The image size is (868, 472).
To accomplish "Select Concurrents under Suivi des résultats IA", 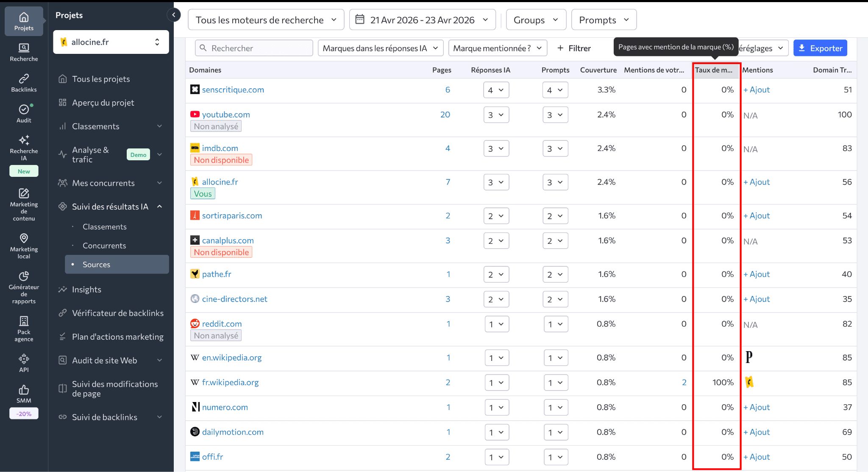I will pos(104,246).
